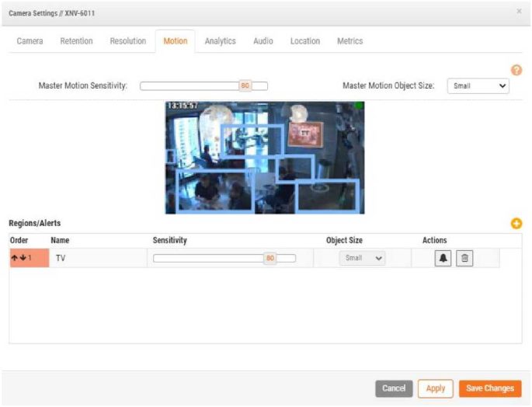This screenshot has height=407, width=532.
Task: Add a new region with plus icon
Action: [516, 224]
